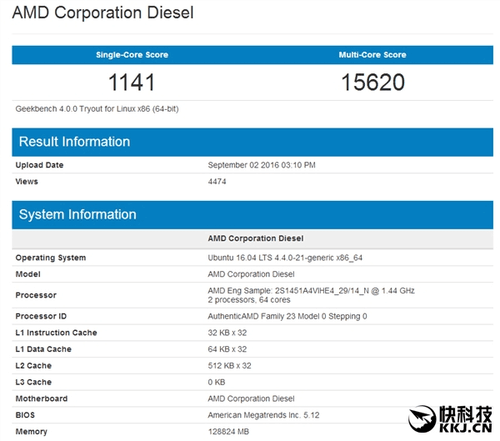Viewport: 500px width, 441px height.
Task: Click the Views count 4474
Action: coord(217,181)
